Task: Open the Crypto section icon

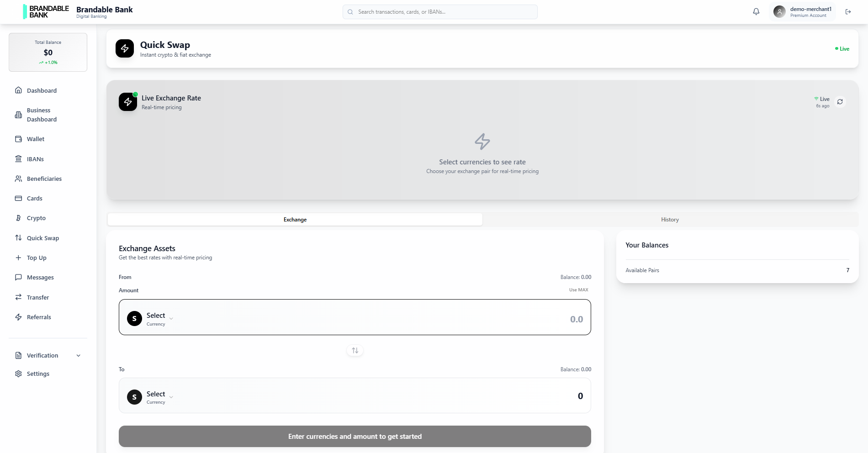Action: click(x=18, y=218)
